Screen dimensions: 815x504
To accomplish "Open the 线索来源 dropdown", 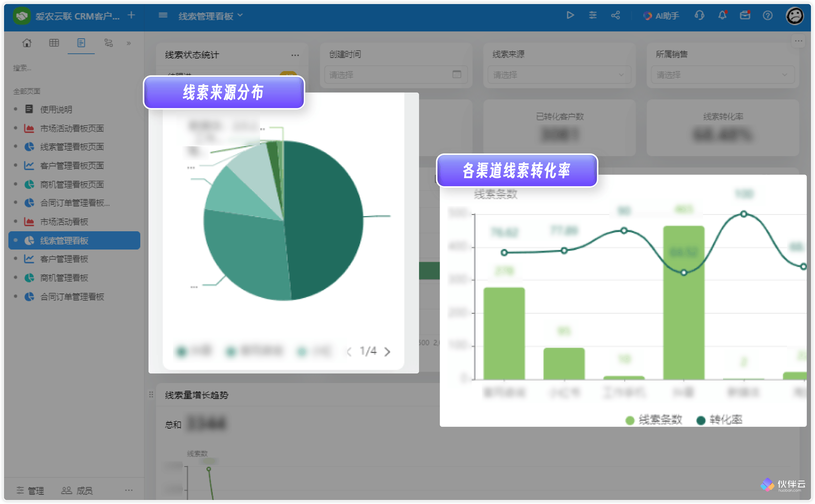I will click(559, 75).
